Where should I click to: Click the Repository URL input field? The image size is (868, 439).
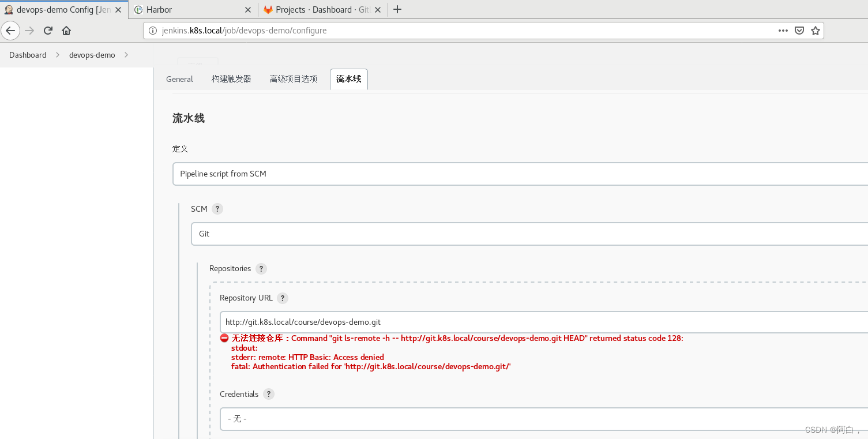tap(544, 322)
